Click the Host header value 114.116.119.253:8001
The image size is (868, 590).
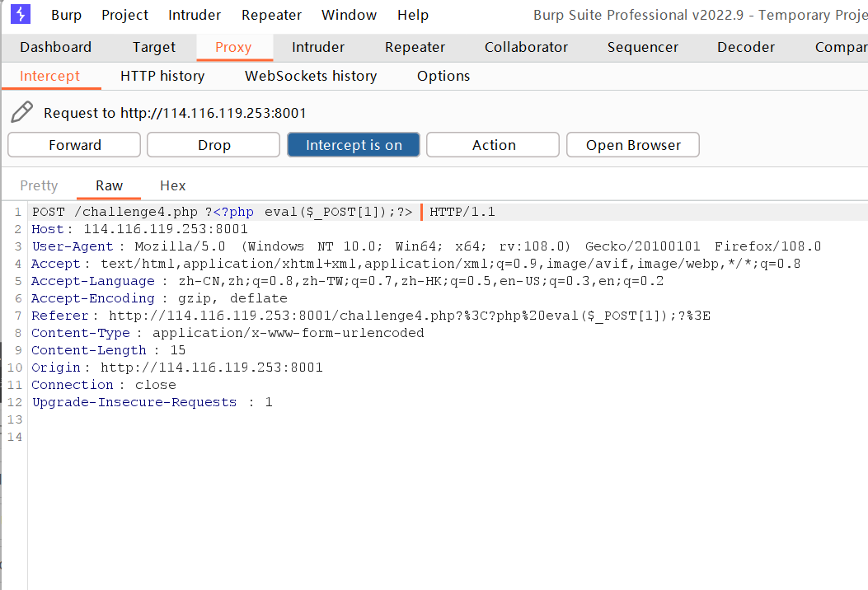(166, 229)
